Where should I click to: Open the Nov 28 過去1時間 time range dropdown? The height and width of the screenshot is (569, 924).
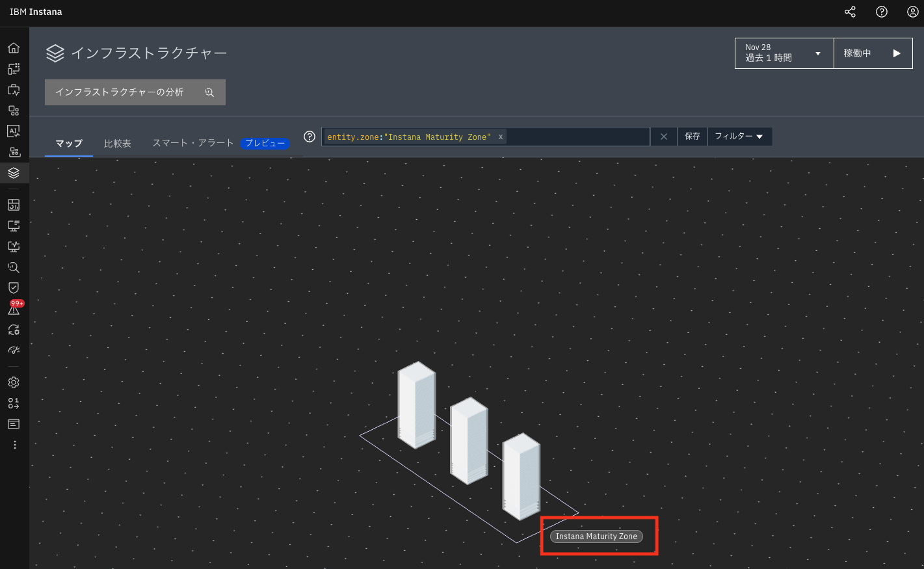click(x=784, y=53)
